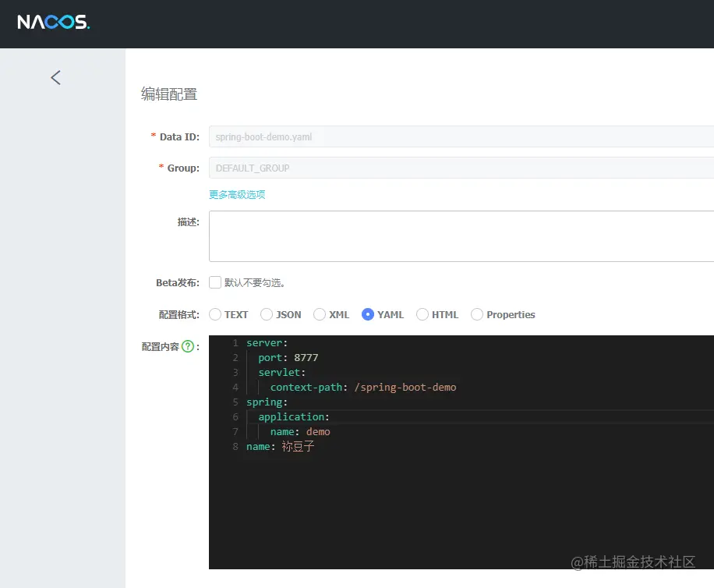Click line number 1 in editor gutter
714x588 pixels.
click(x=235, y=343)
